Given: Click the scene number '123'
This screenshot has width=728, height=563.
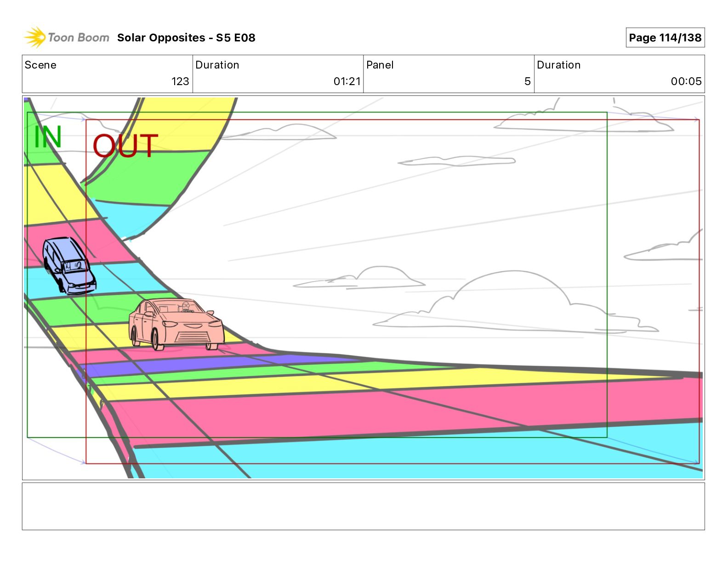Looking at the screenshot, I should pyautogui.click(x=180, y=81).
